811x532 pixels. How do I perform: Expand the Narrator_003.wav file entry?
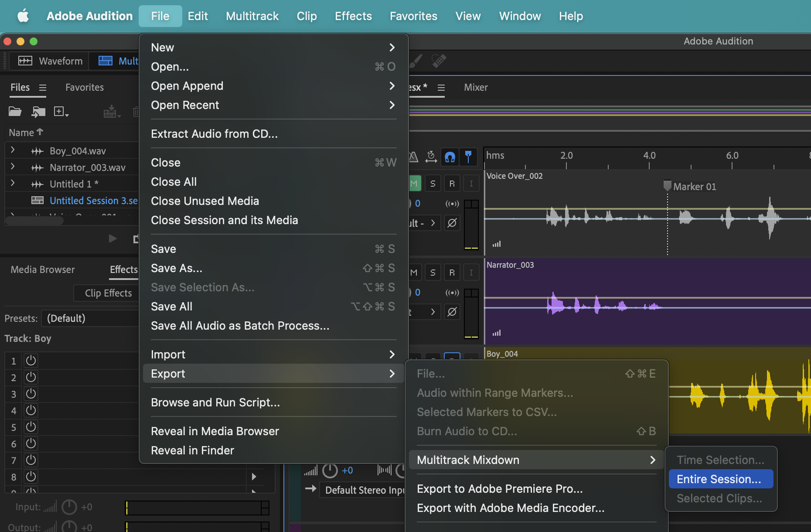[x=13, y=167]
